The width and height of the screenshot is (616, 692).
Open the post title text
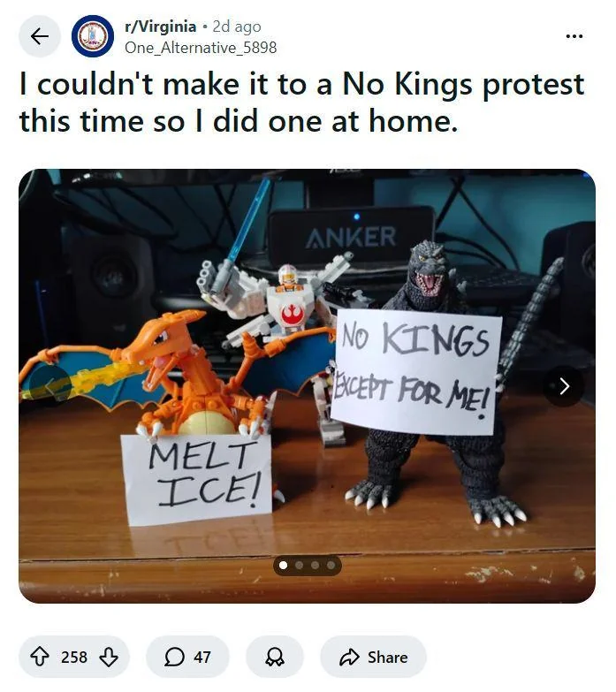click(x=300, y=102)
